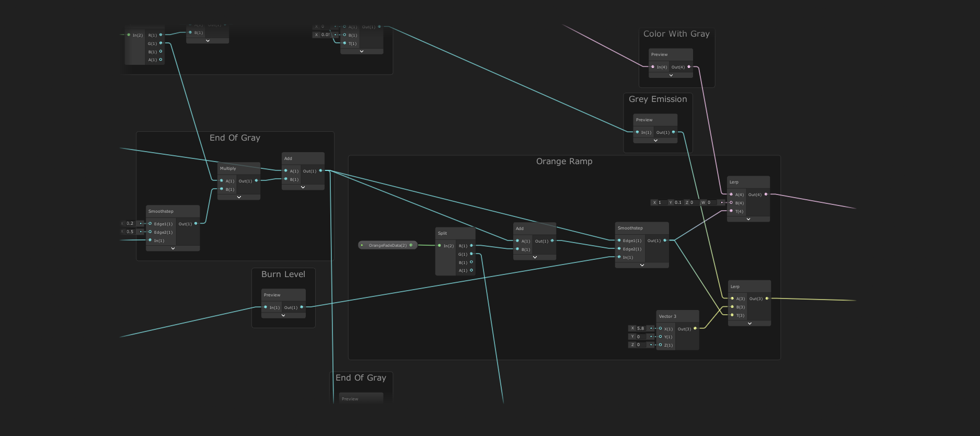
Task: Expand the Burn Level Preview node chevron
Action: [x=283, y=315]
